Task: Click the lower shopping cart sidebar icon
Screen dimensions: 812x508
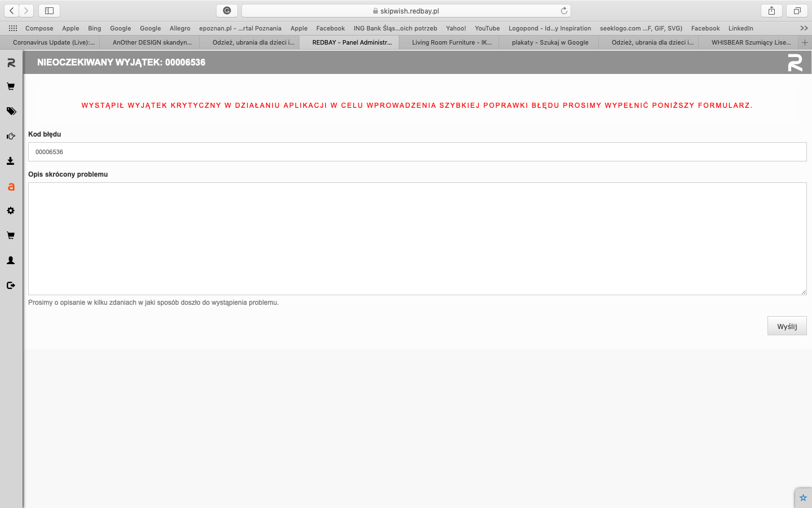Action: click(11, 235)
